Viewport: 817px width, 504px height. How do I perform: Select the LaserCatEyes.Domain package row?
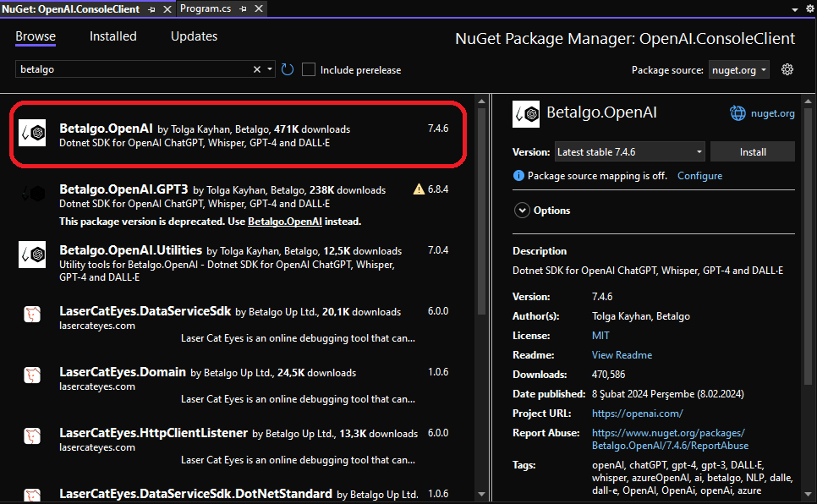238,385
